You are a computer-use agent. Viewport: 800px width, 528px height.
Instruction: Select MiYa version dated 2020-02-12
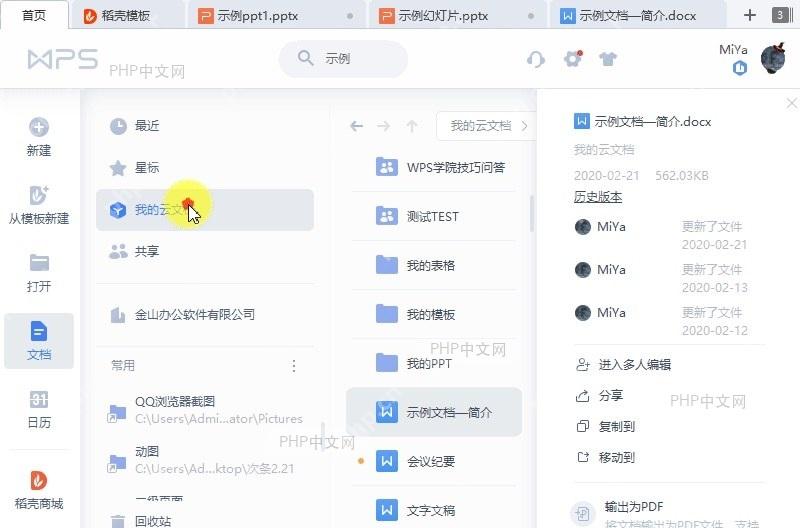point(661,321)
